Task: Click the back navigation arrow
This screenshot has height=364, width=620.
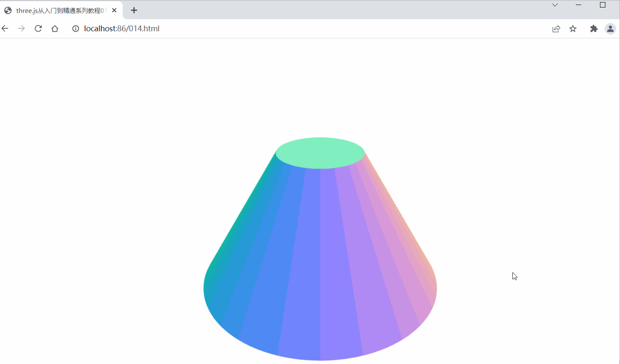Action: tap(5, 28)
